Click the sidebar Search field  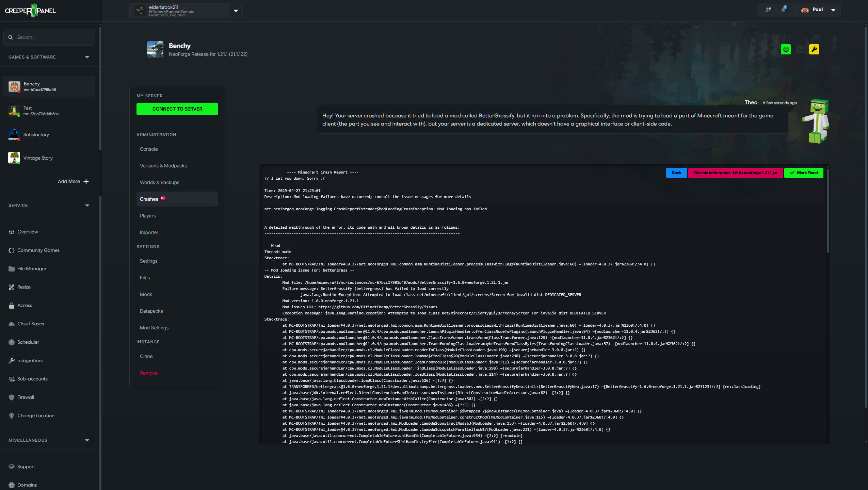click(x=49, y=37)
